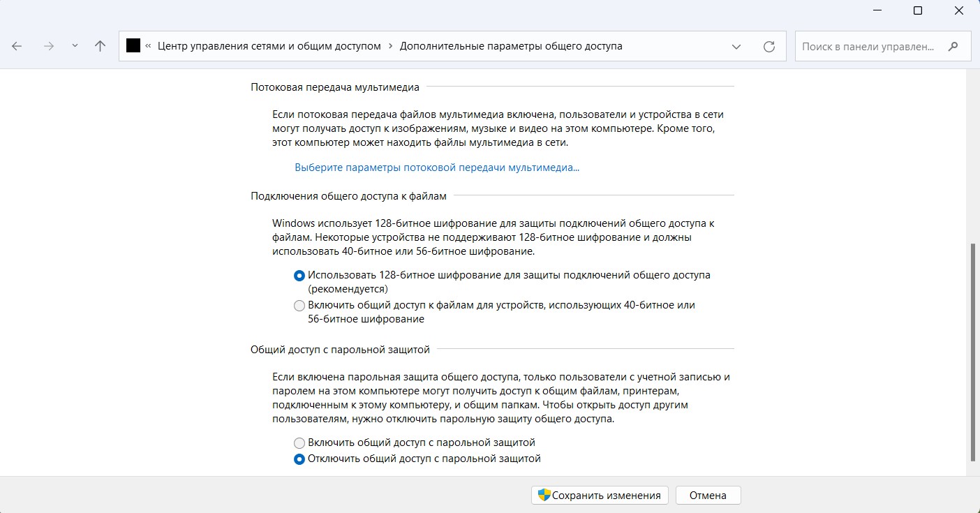Click the forward navigation arrow
This screenshot has height=513, width=980.
point(48,46)
